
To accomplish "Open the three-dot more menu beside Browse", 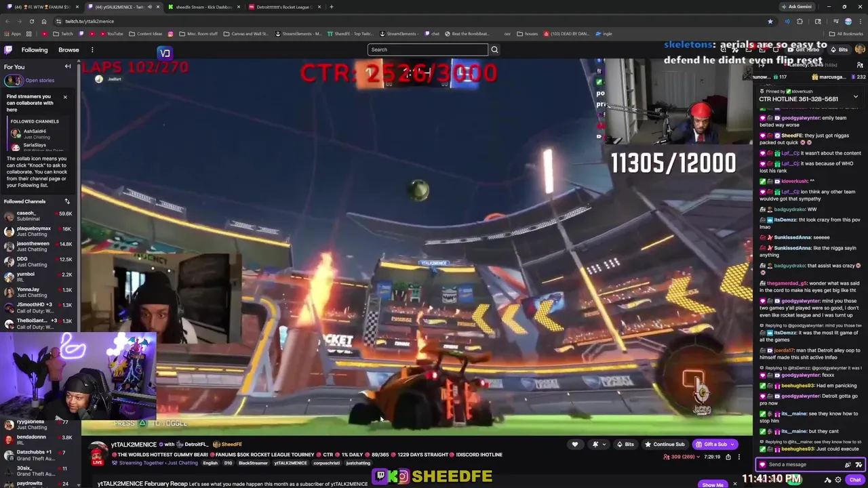I will pyautogui.click(x=92, y=49).
